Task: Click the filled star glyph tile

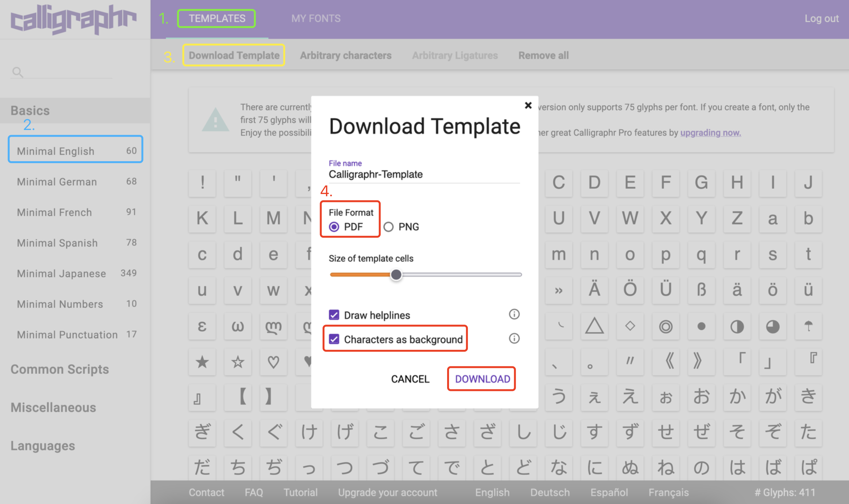Action: 202,362
